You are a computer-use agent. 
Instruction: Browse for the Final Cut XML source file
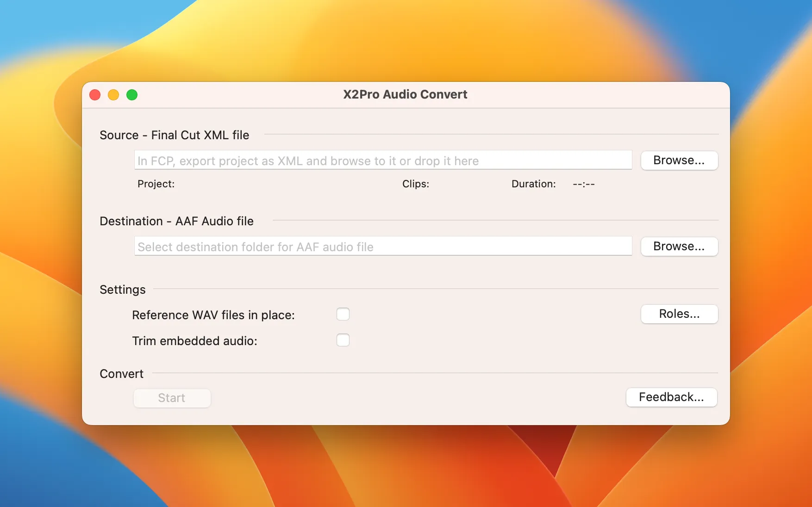(x=679, y=160)
